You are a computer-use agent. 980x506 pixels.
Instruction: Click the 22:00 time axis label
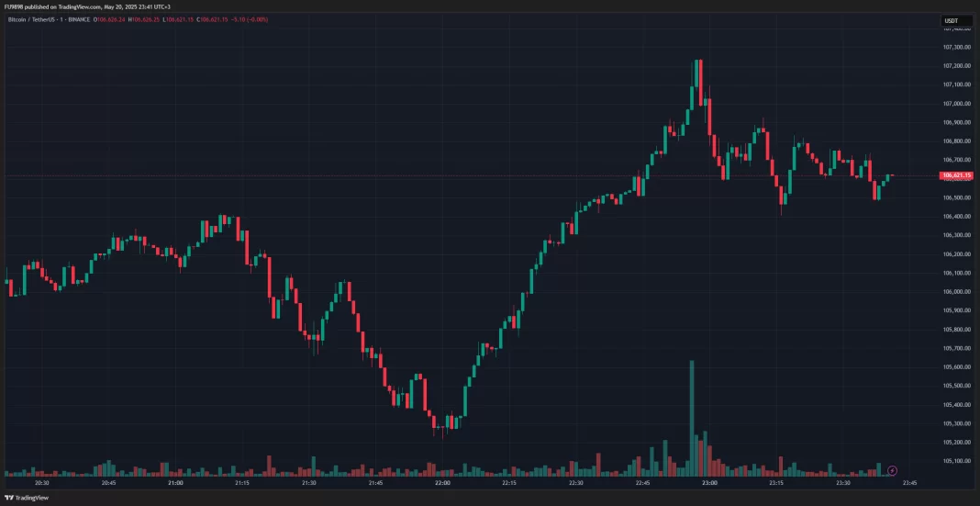click(442, 482)
